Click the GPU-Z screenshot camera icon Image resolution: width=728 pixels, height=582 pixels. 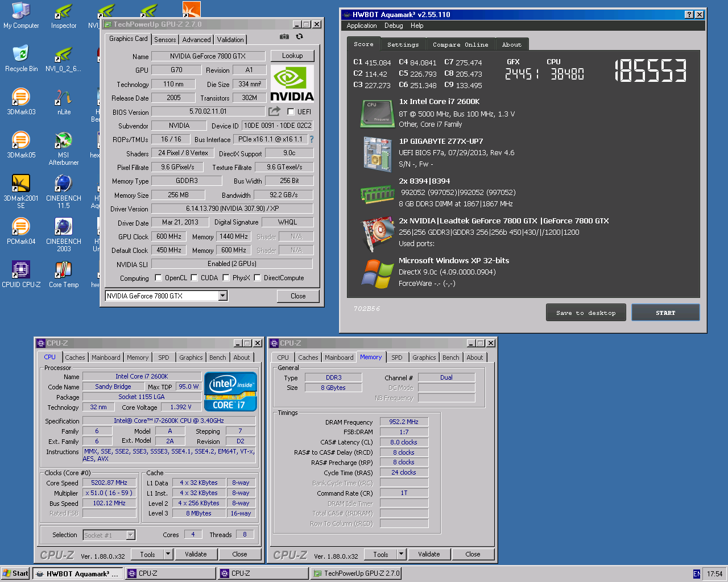[284, 36]
